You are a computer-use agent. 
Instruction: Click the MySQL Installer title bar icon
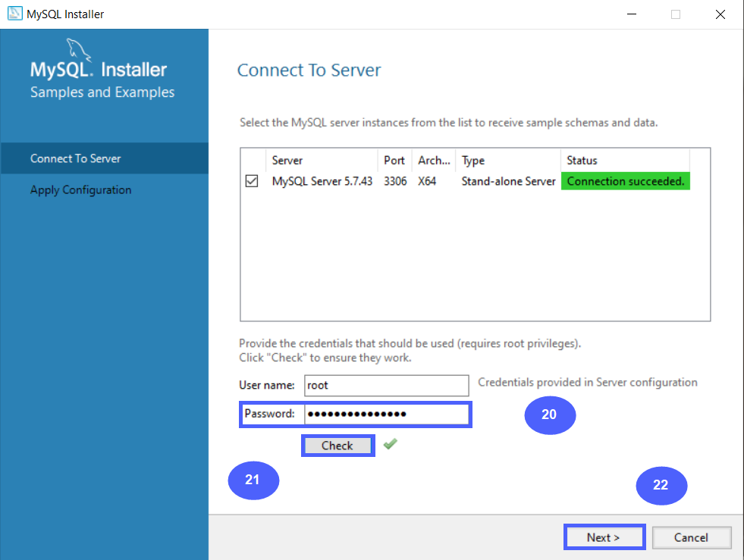click(14, 14)
